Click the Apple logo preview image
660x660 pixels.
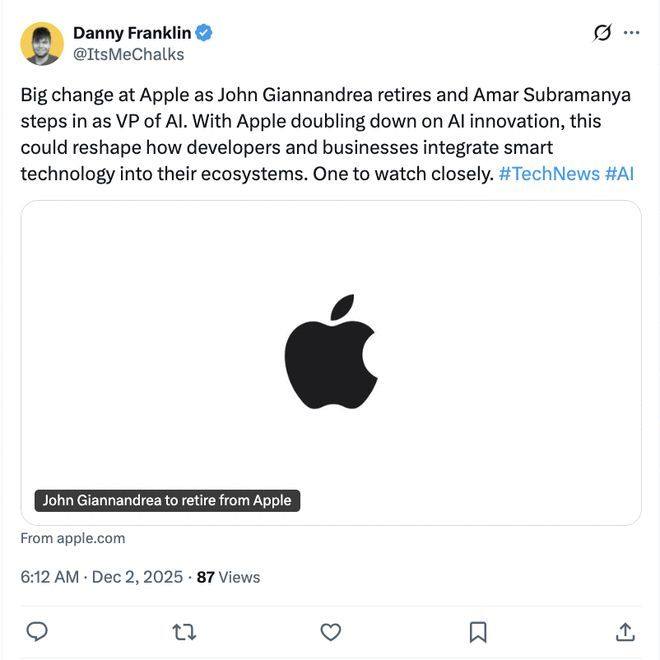[331, 352]
